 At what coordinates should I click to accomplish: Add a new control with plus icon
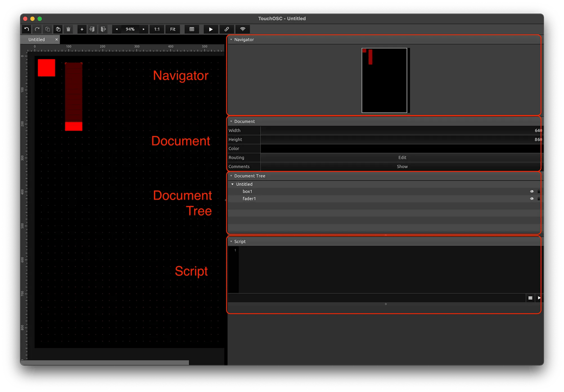point(82,29)
